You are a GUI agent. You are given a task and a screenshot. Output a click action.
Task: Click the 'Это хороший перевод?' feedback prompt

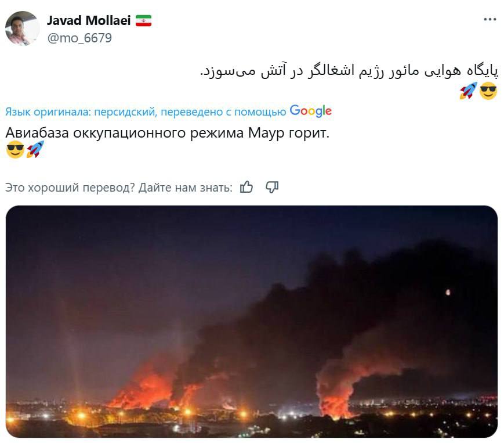pos(70,187)
